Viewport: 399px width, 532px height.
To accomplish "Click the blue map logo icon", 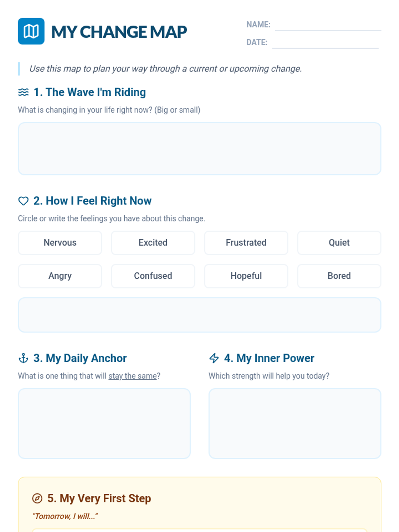I will point(31,31).
